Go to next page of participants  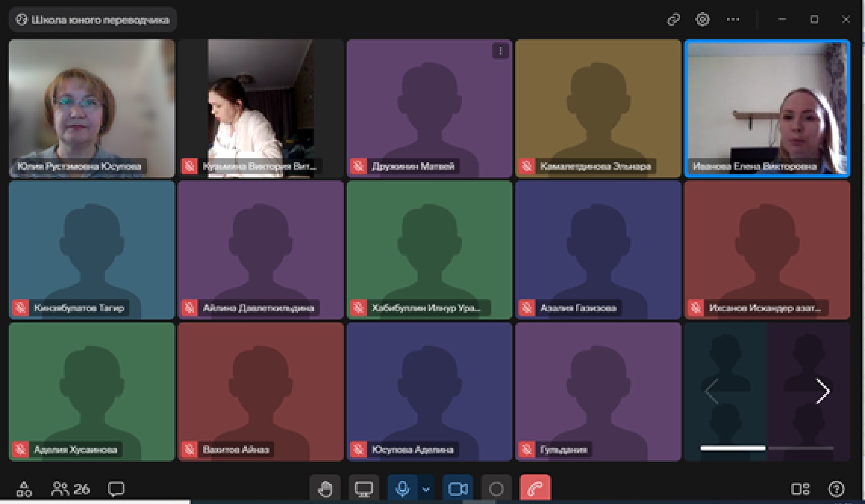click(822, 391)
